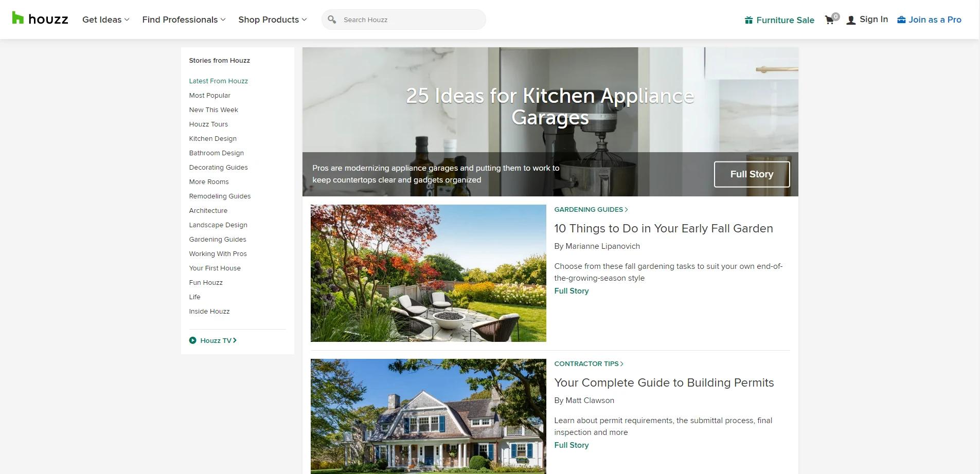Click the Join as a Pro briefcase icon
This screenshot has height=474, width=980.
point(901,20)
